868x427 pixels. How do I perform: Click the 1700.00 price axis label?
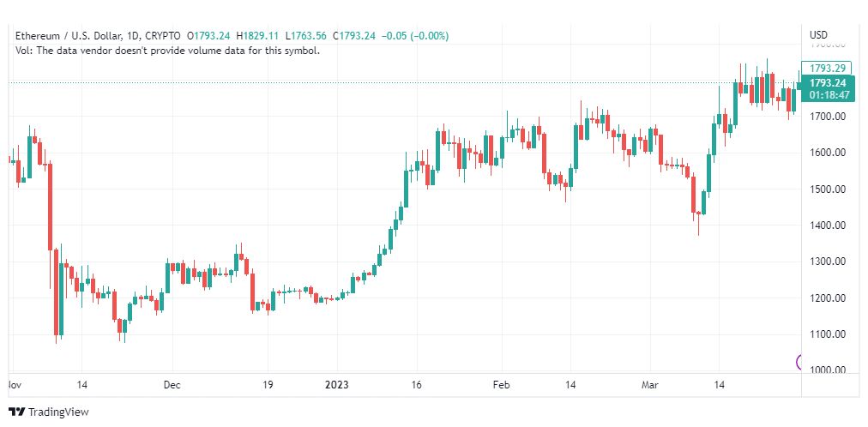(x=827, y=117)
